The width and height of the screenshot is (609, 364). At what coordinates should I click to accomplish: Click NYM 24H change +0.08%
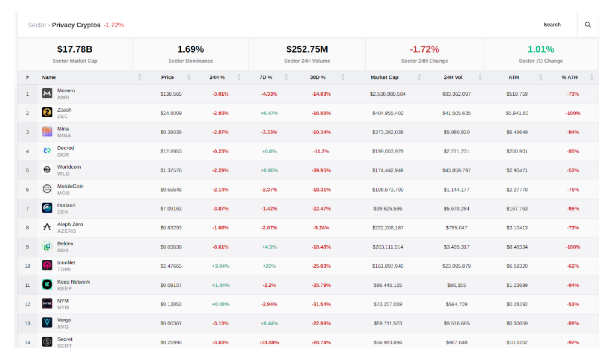coord(220,304)
